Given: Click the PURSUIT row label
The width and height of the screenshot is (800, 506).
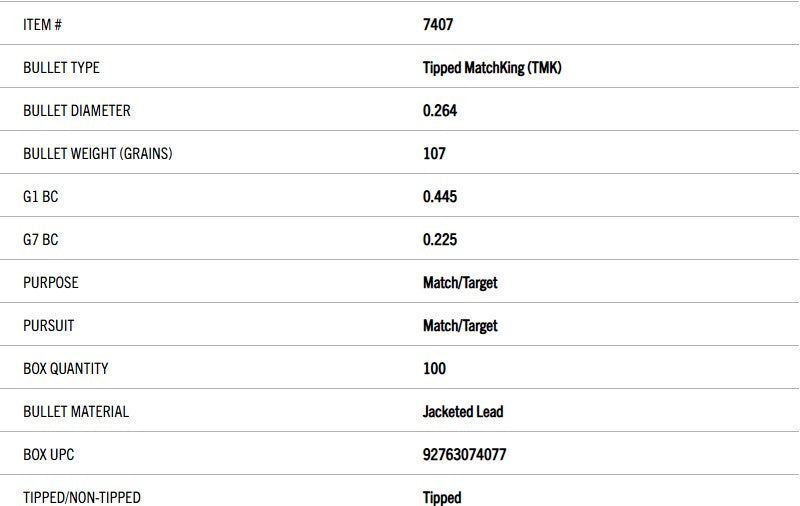Looking at the screenshot, I should pyautogui.click(x=48, y=326).
